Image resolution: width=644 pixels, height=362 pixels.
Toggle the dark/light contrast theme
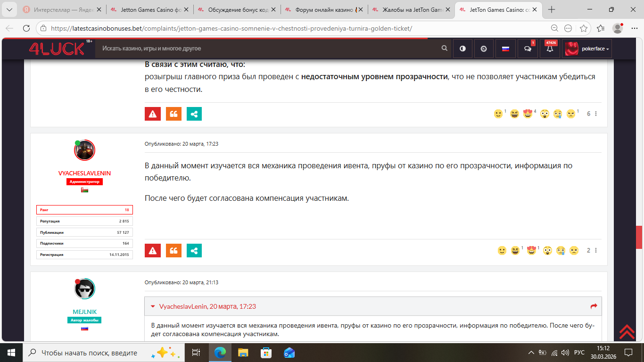[x=462, y=49]
